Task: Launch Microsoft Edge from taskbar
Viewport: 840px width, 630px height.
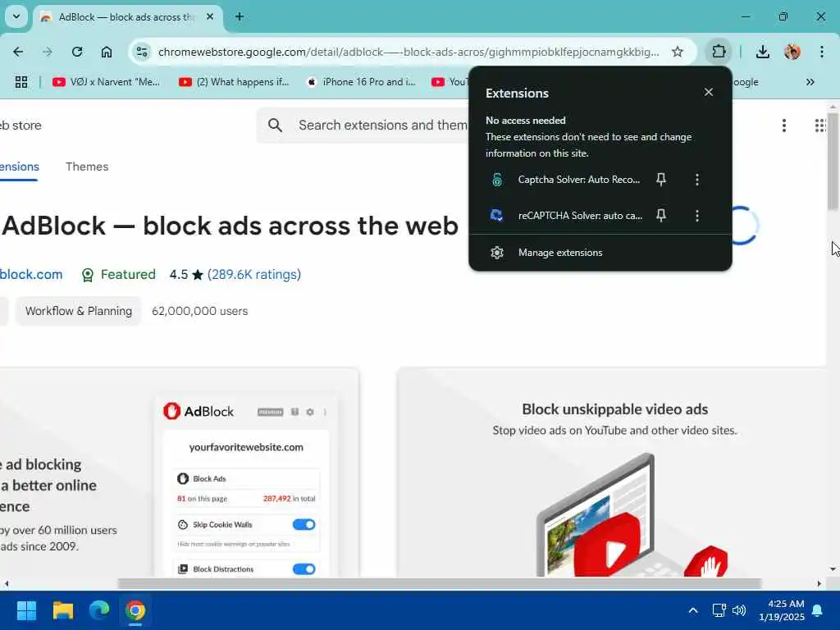Action: click(99, 610)
